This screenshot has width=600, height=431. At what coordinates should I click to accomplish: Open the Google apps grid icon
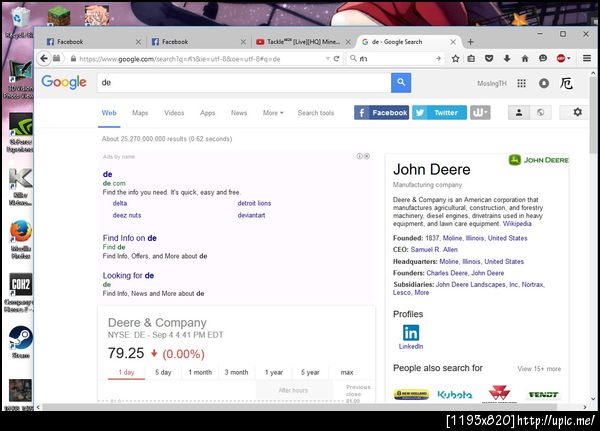coord(521,83)
